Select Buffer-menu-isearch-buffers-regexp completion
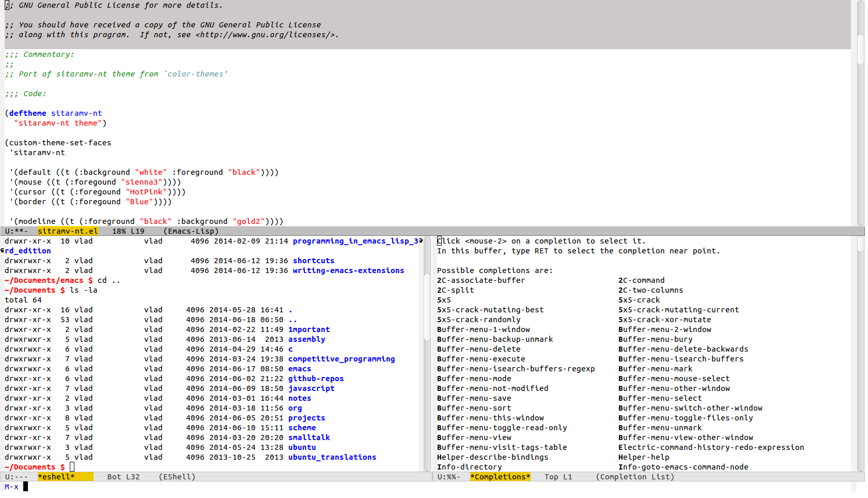868x498 pixels. 516,369
